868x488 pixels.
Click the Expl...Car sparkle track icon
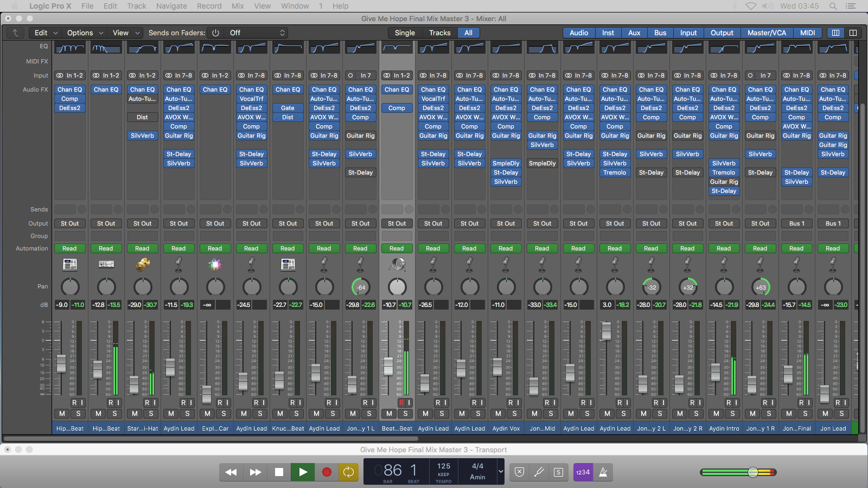tap(215, 265)
